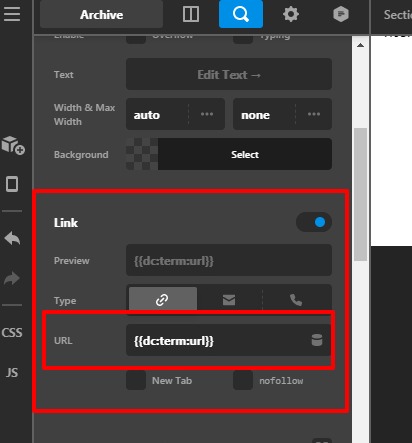The image size is (412, 443).
Task: Click the Background transparent swatch
Action: (142, 154)
